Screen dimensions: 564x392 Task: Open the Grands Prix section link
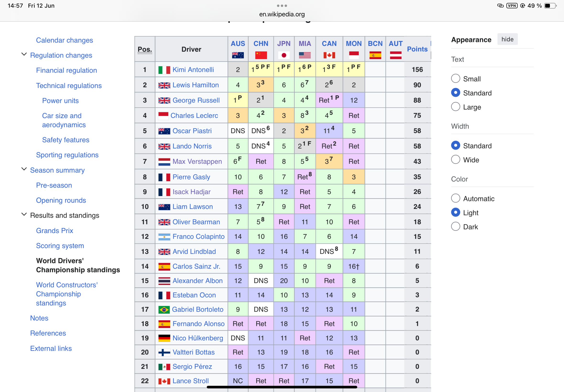54,231
